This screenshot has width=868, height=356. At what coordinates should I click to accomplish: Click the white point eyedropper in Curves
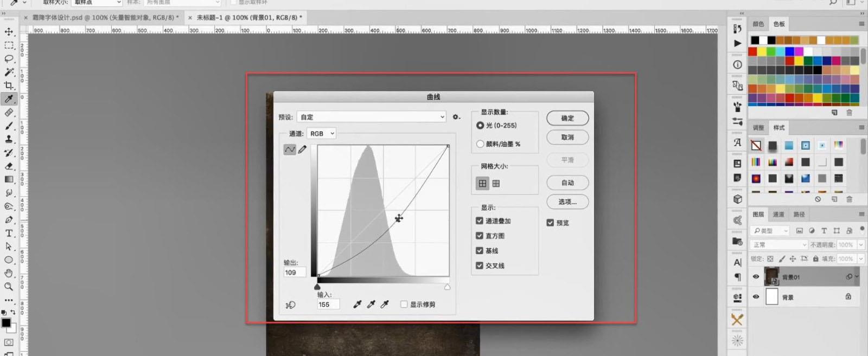[x=385, y=305]
